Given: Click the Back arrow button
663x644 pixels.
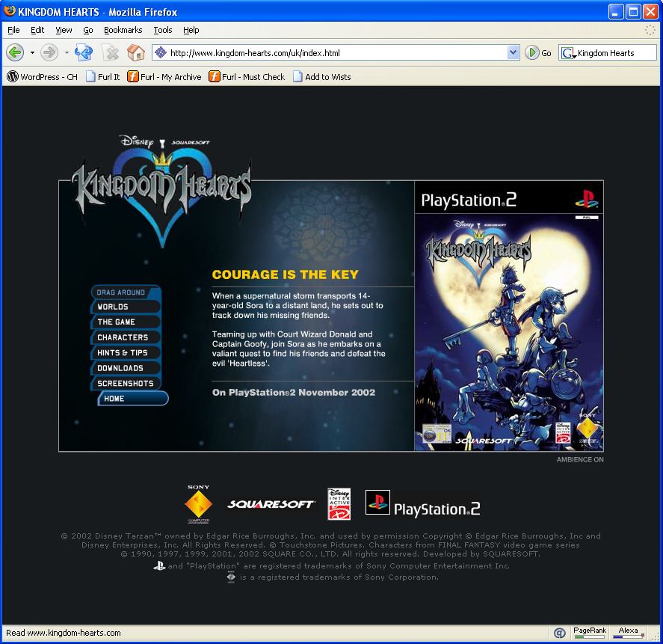Looking at the screenshot, I should 15,53.
